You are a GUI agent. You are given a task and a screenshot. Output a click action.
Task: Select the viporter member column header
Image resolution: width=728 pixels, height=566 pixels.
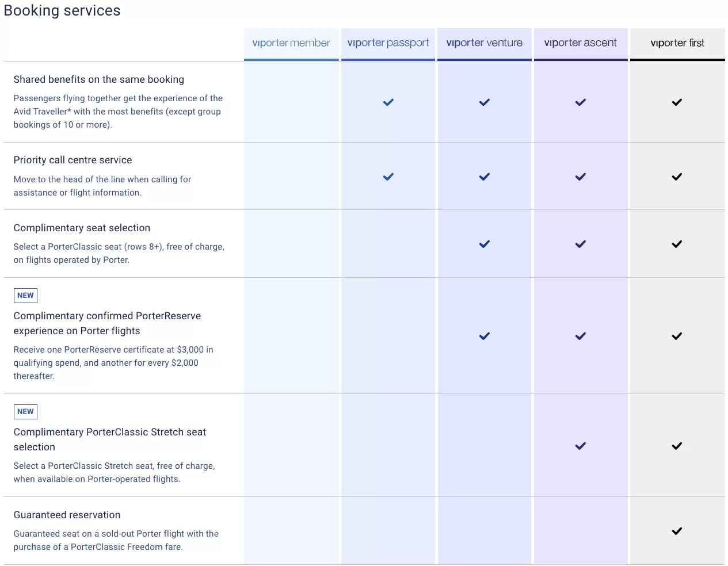point(291,43)
